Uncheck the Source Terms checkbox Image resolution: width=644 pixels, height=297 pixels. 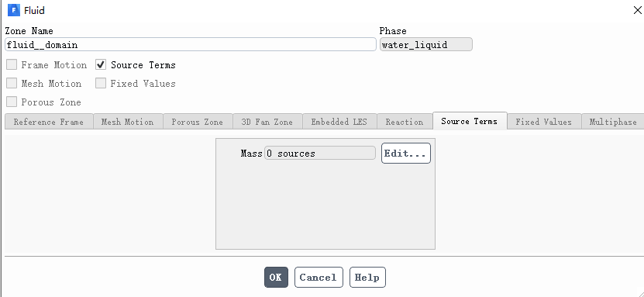pyautogui.click(x=101, y=65)
